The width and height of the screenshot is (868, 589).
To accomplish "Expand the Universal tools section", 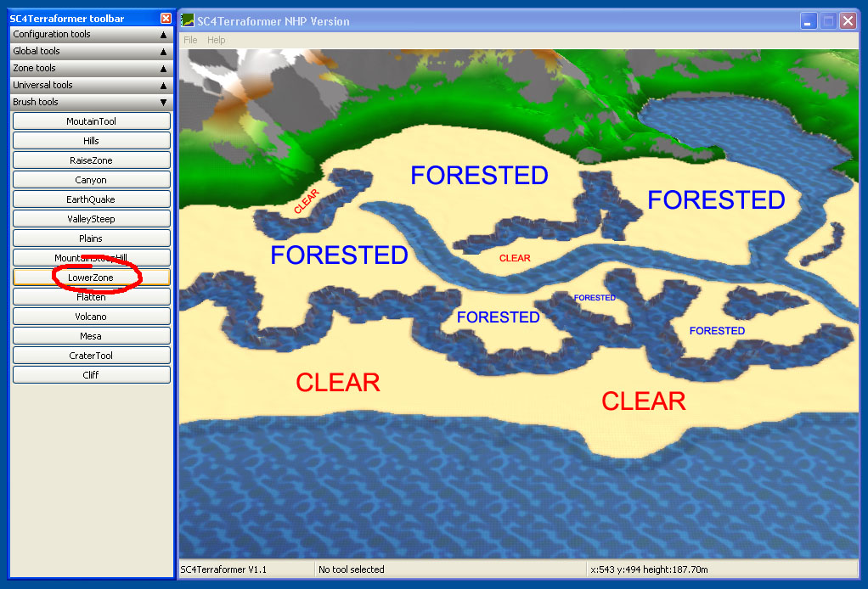I will (92, 85).
